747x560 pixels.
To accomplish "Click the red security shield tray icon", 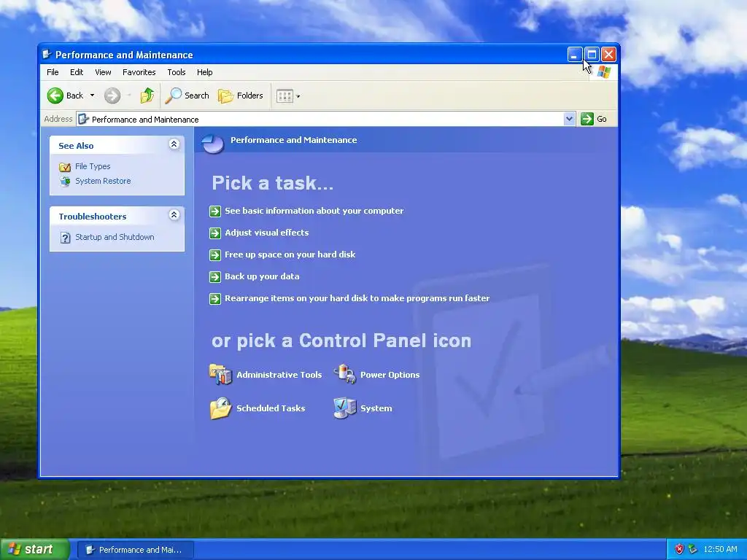I will [x=679, y=550].
